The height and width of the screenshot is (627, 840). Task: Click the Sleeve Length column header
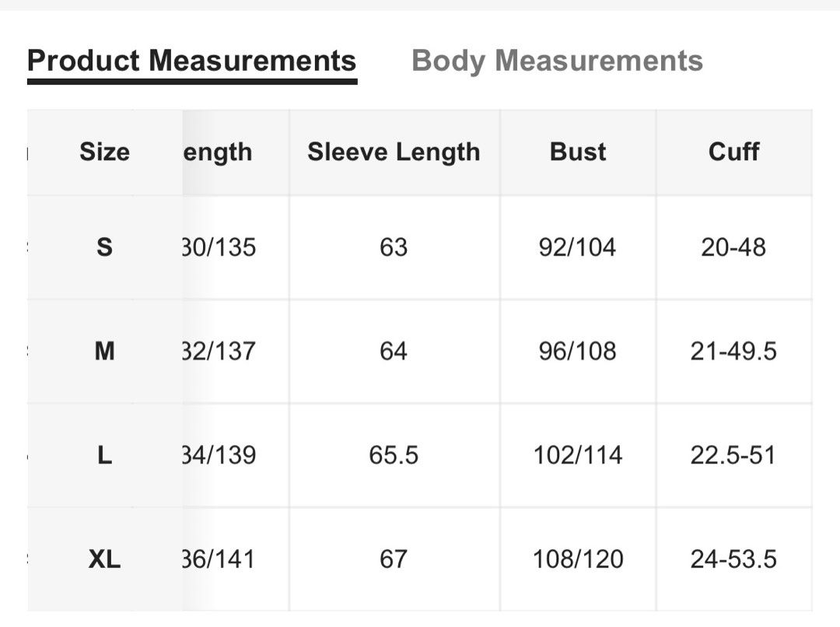(394, 152)
